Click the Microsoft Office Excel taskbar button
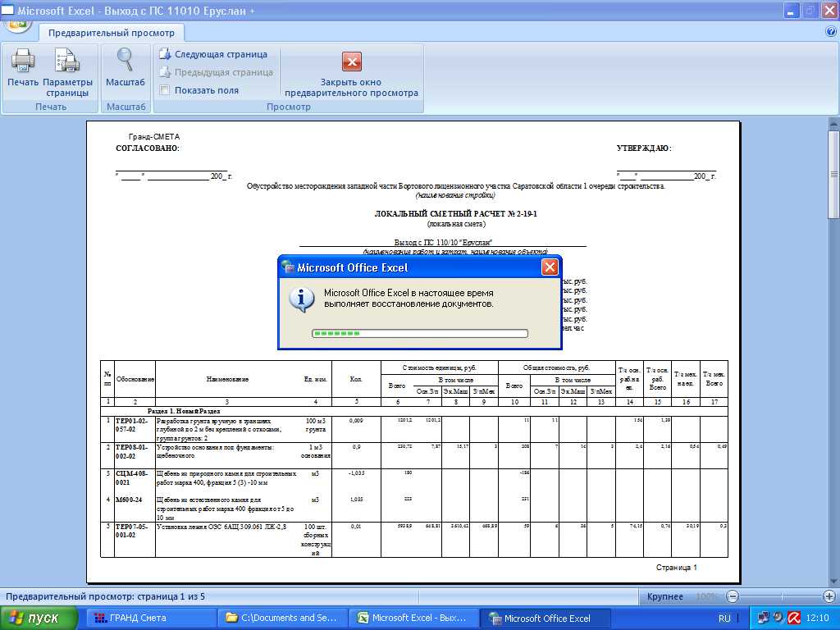The width and height of the screenshot is (840, 630). [x=544, y=619]
